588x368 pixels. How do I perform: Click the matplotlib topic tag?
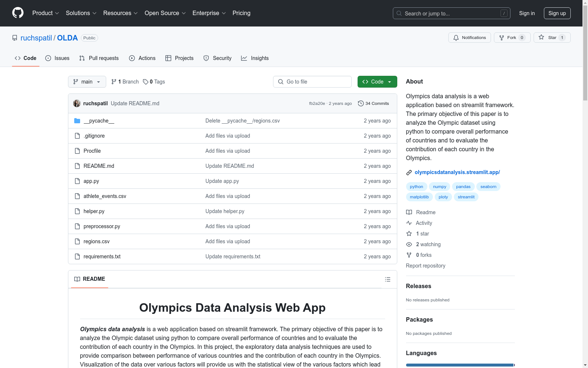tap(419, 197)
